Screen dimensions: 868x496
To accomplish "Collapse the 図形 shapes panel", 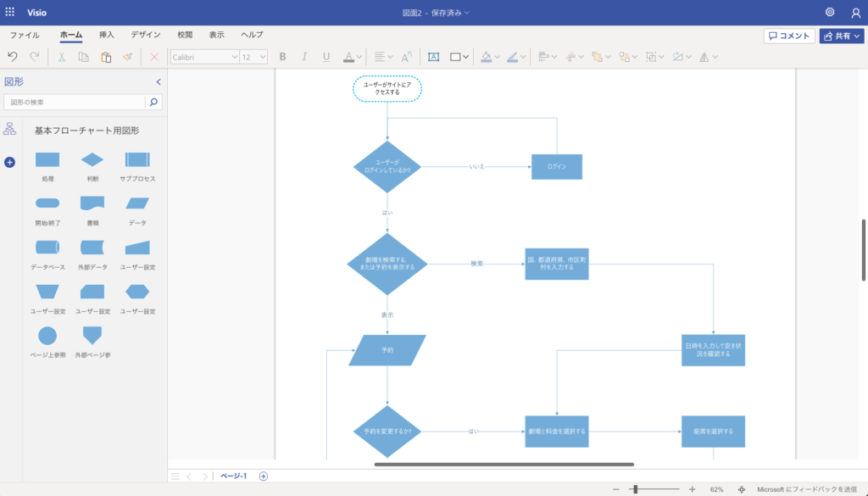I will tap(158, 82).
